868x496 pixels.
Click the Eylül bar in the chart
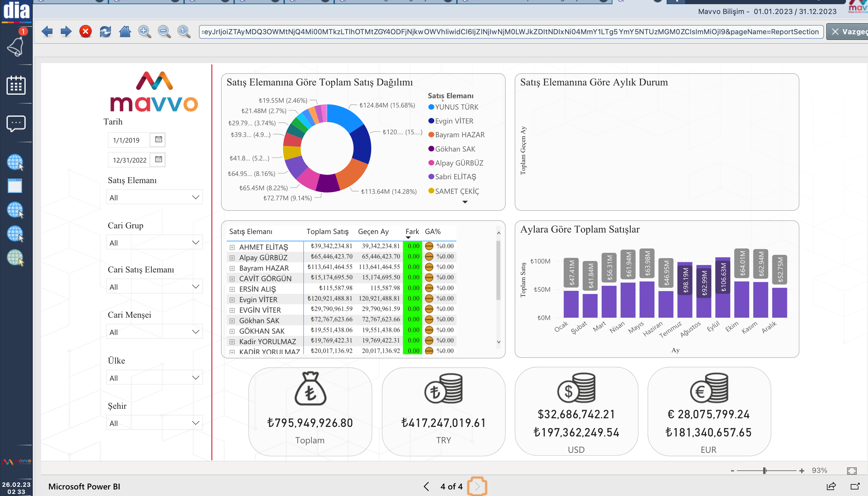723,288
